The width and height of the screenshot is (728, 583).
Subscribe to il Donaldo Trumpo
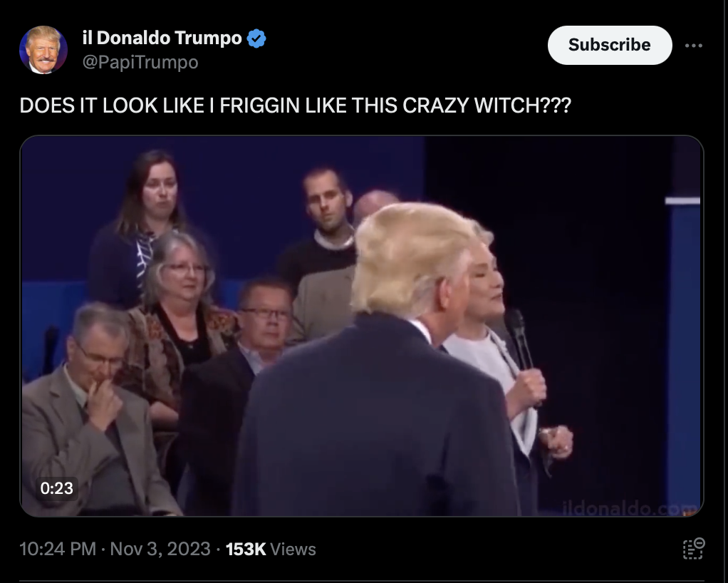tap(610, 45)
